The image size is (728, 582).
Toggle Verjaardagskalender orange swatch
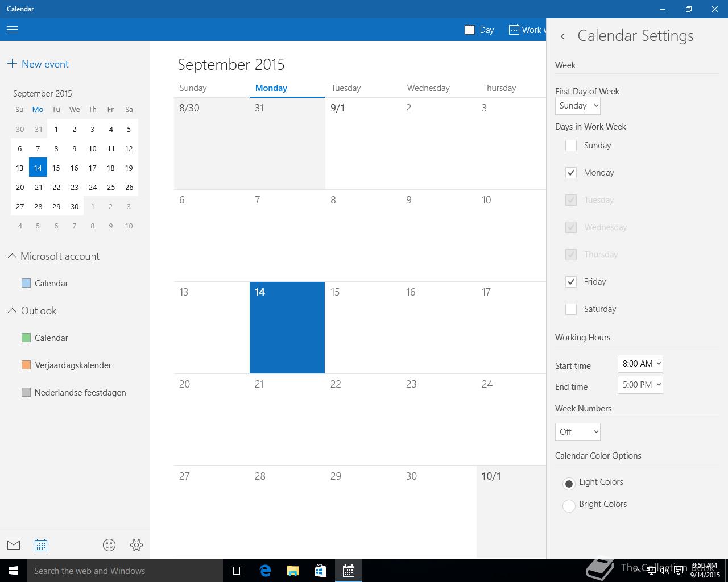click(26, 365)
